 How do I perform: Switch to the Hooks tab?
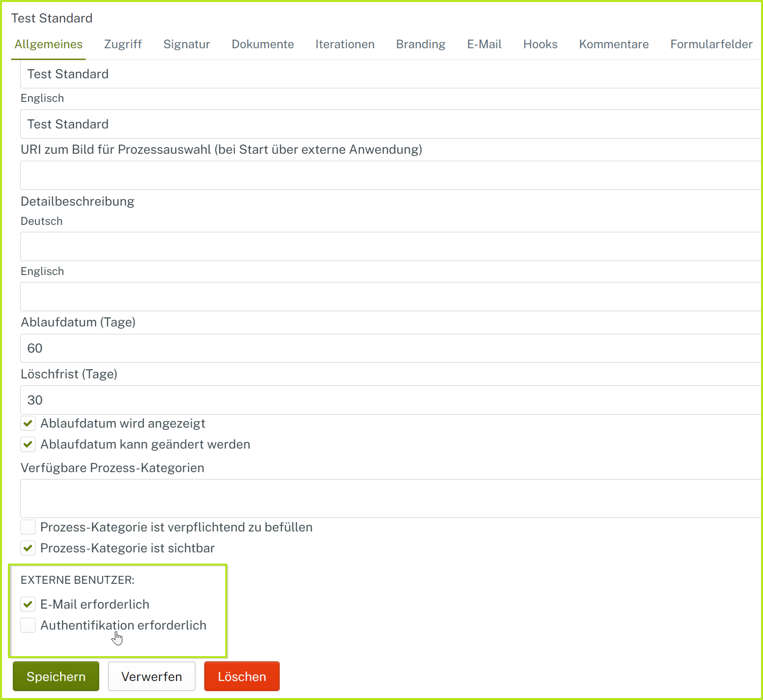click(x=540, y=44)
